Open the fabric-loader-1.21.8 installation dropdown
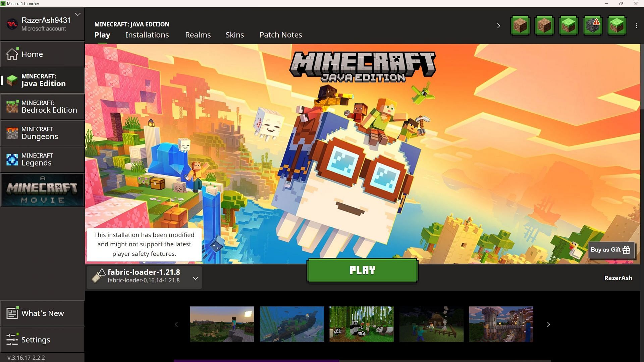This screenshot has height=362, width=644. pos(144,277)
